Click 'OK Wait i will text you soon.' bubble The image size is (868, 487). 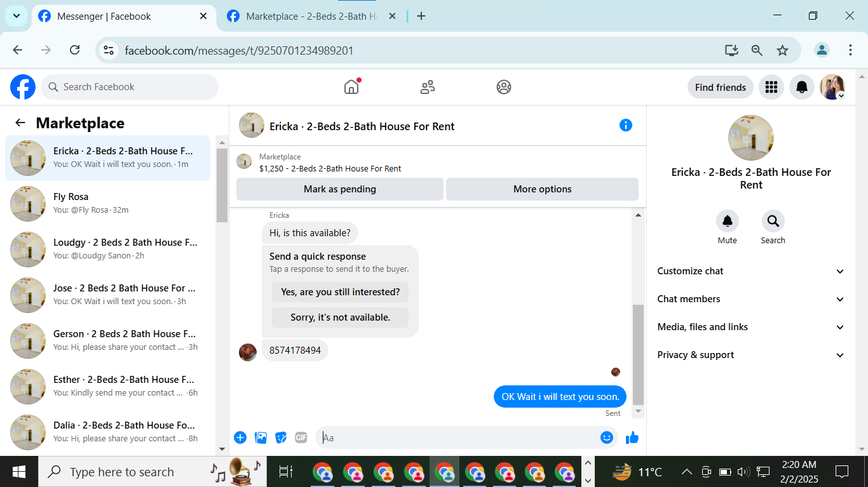pos(560,397)
